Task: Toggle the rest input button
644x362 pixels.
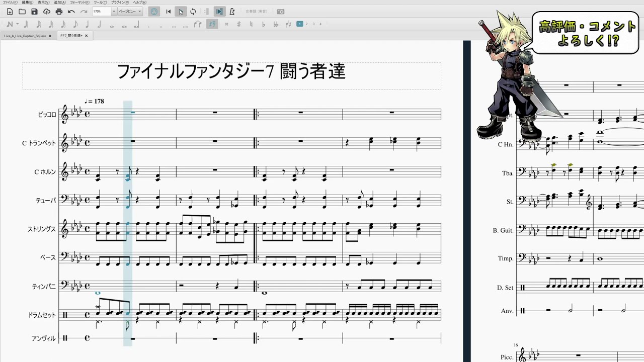Action: click(212, 24)
